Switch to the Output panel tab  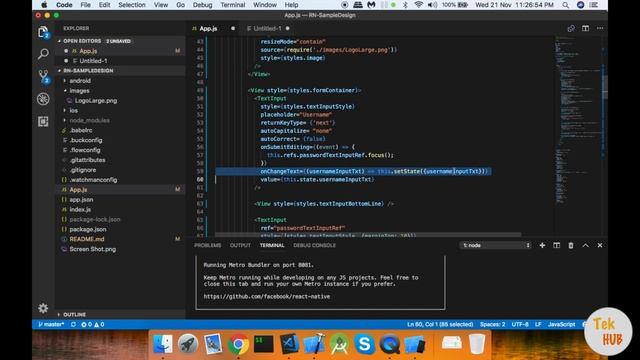pos(240,245)
